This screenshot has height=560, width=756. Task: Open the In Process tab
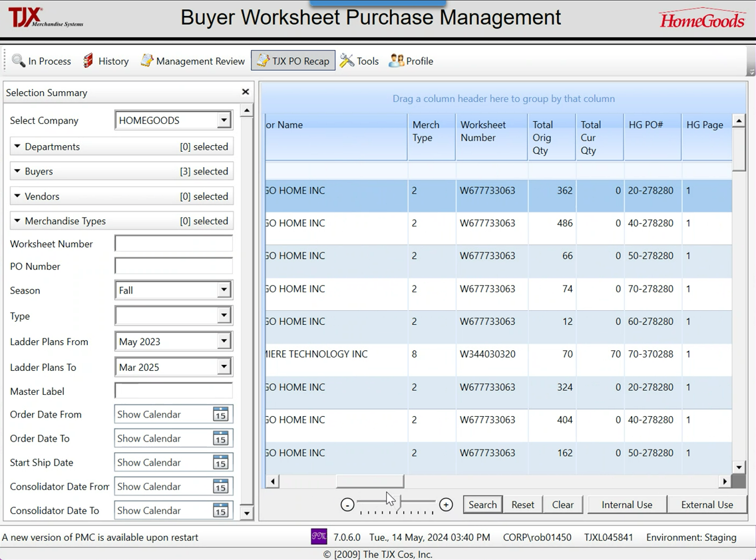(41, 61)
